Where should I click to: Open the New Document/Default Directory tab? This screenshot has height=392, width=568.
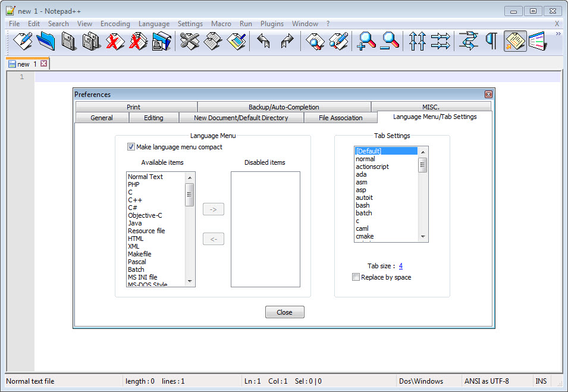pos(241,118)
